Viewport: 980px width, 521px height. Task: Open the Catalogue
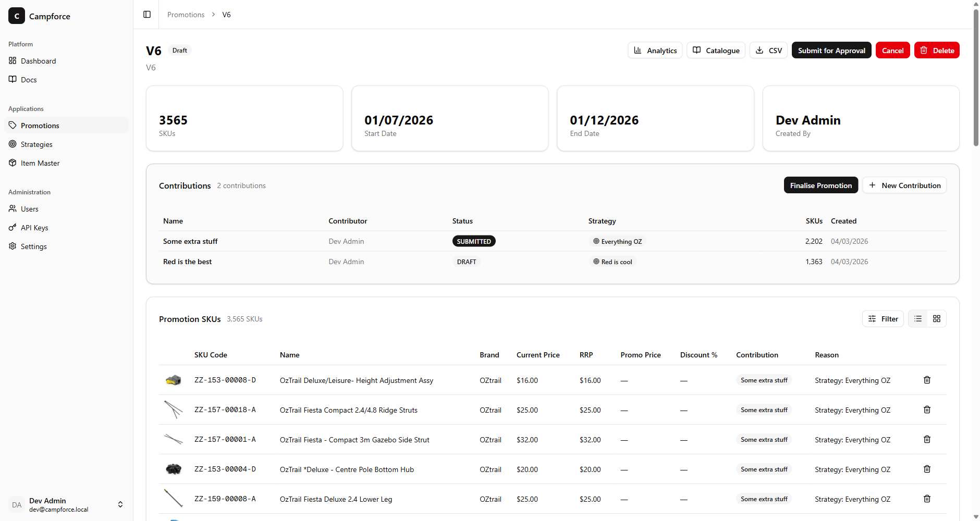pyautogui.click(x=716, y=51)
